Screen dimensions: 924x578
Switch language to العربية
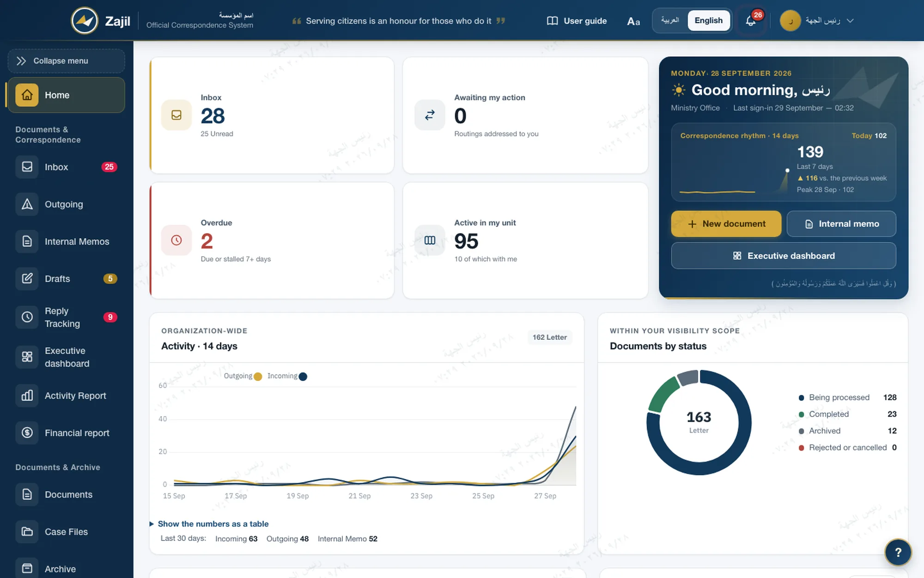[x=670, y=20]
